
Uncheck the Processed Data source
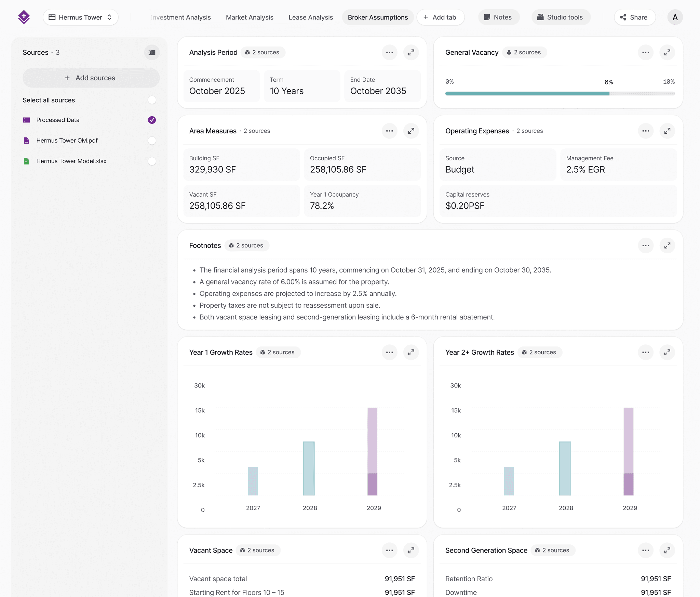click(152, 120)
